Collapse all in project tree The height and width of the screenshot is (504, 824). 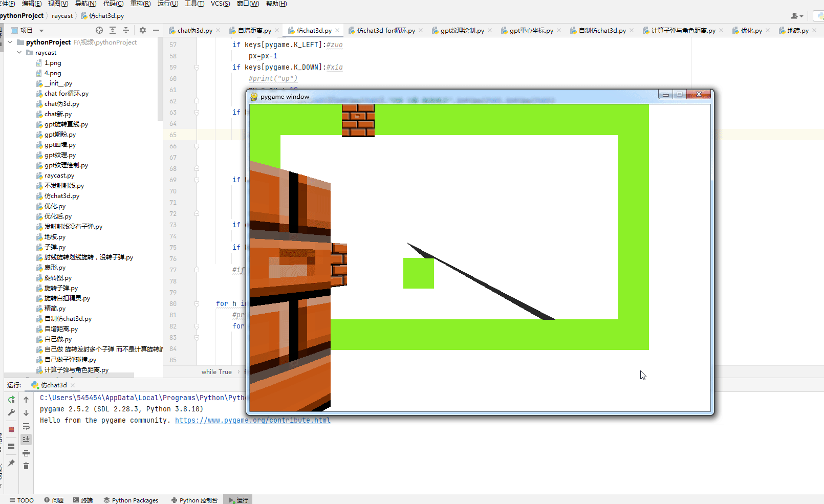pos(126,30)
